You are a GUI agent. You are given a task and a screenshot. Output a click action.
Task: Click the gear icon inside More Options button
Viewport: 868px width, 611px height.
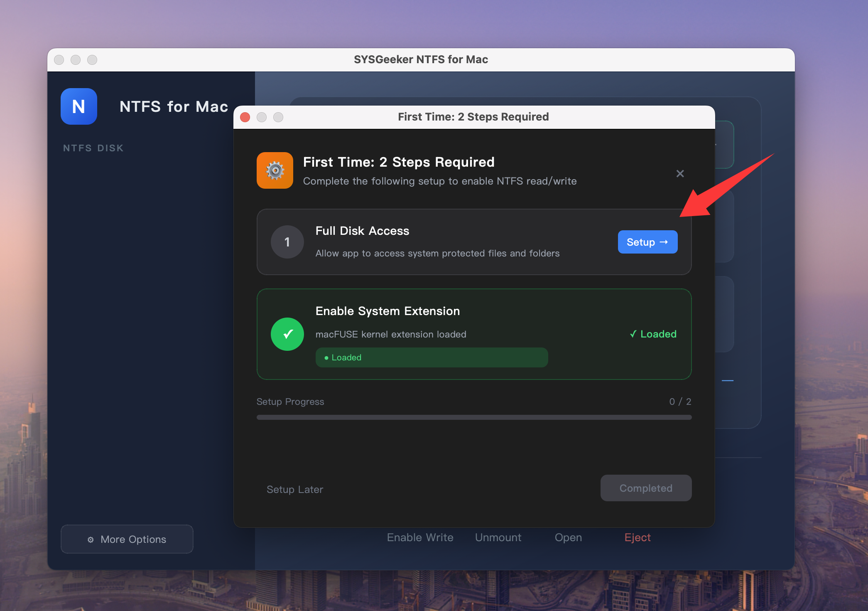click(x=91, y=539)
